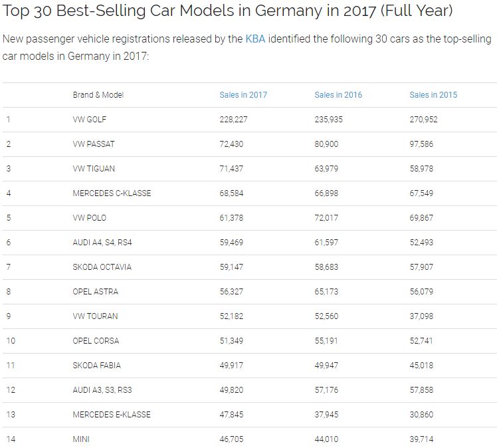Image resolution: width=497 pixels, height=448 pixels.
Task: Click the VW POLO entry
Action: pyautogui.click(x=89, y=218)
